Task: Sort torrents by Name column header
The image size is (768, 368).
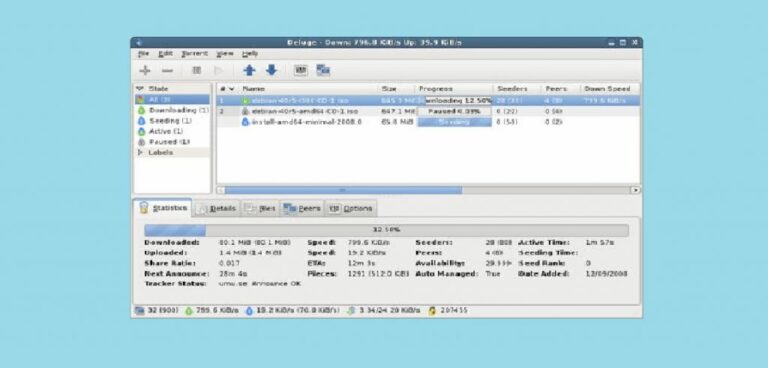Action: coord(308,89)
